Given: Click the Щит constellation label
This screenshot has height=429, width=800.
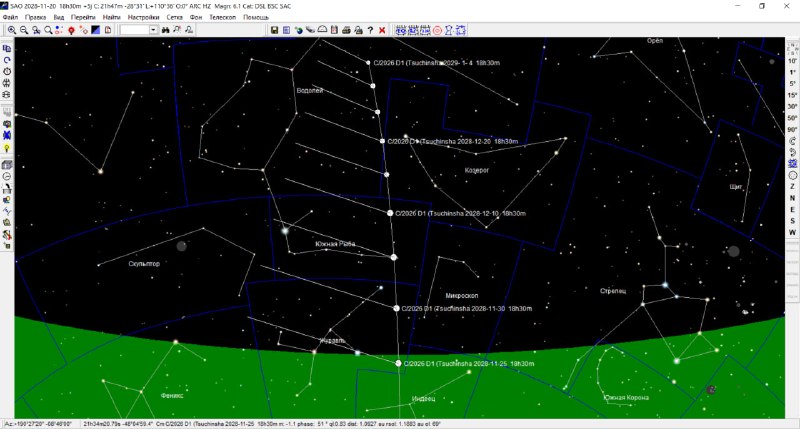Looking at the screenshot, I should (x=736, y=187).
